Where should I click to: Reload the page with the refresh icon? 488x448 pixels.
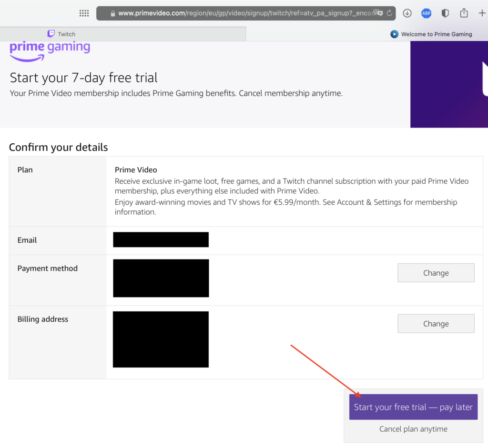pyautogui.click(x=389, y=13)
